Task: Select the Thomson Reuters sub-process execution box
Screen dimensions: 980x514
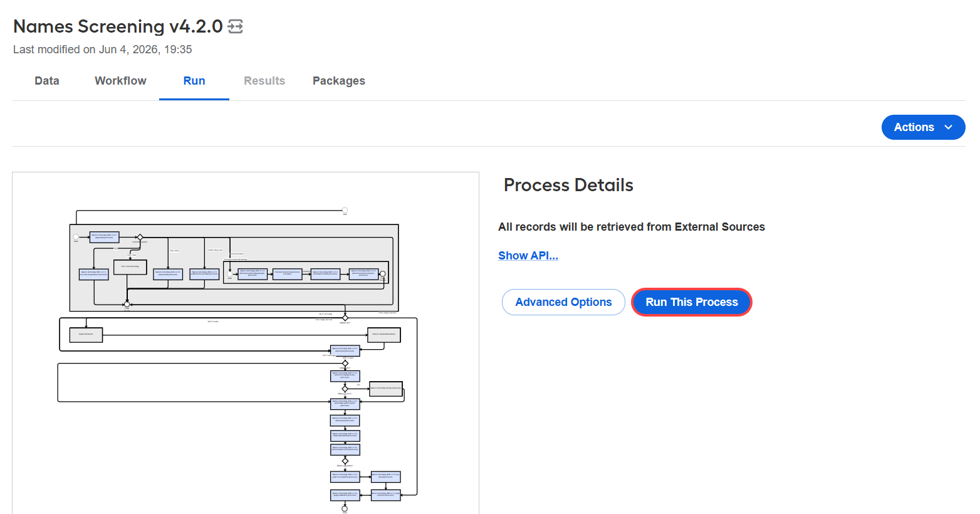Action: coord(287,273)
